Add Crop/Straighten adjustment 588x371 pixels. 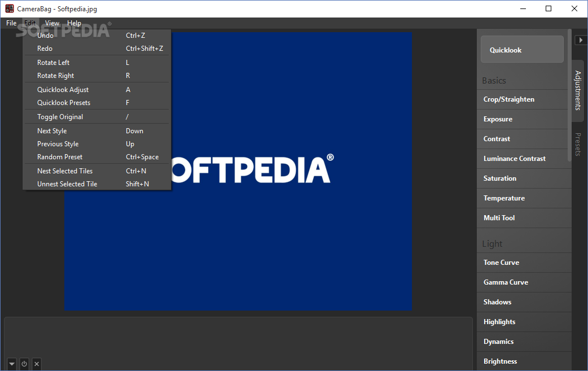(524, 99)
